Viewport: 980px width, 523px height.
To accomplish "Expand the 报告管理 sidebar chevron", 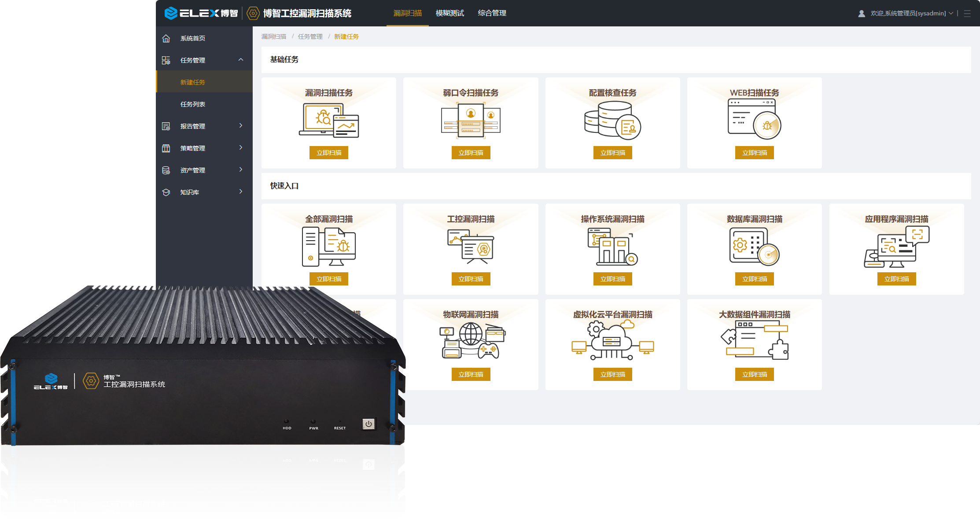I will [x=241, y=126].
